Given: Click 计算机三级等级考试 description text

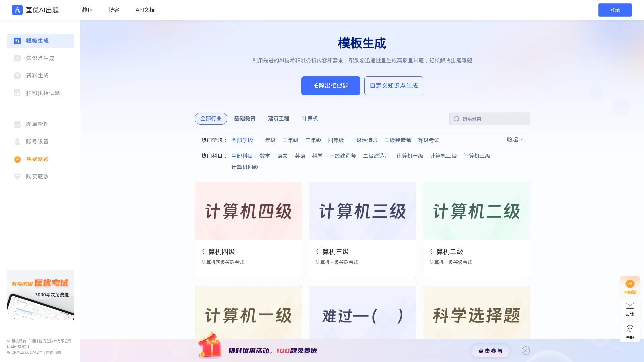Looking at the screenshot, I should point(337,262).
